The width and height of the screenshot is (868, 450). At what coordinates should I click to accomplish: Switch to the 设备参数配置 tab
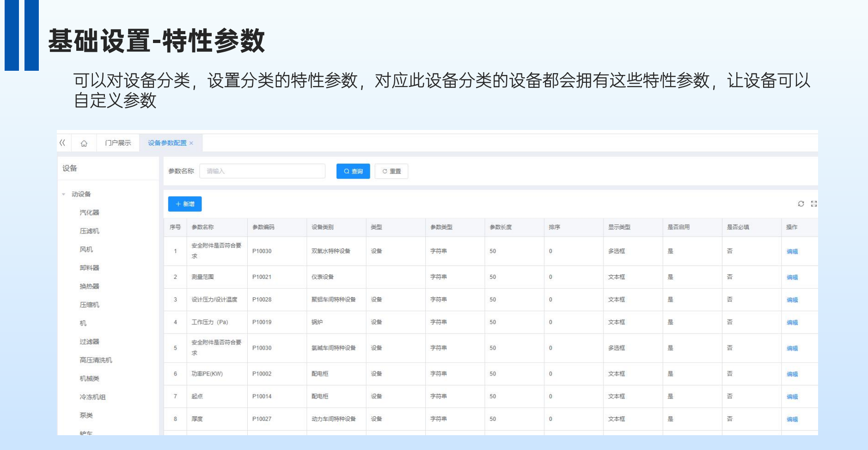[167, 143]
